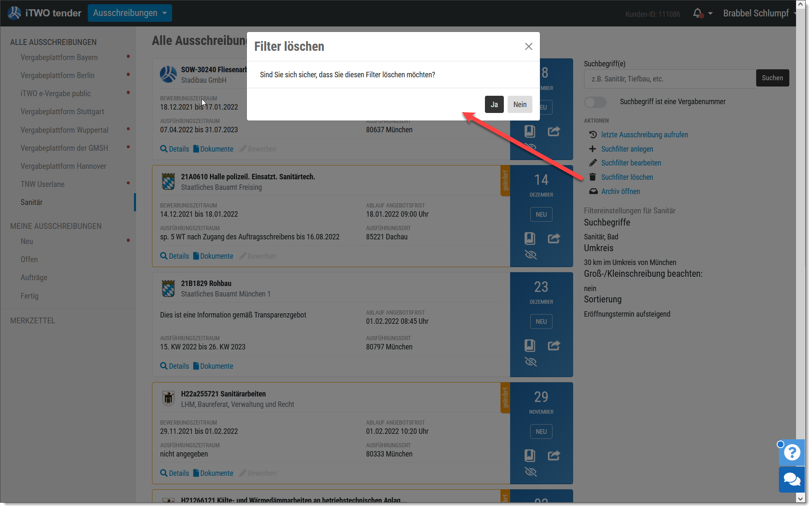This screenshot has height=509, width=812.
Task: Open Details of 21B1829 Rohbau
Action: coord(175,366)
